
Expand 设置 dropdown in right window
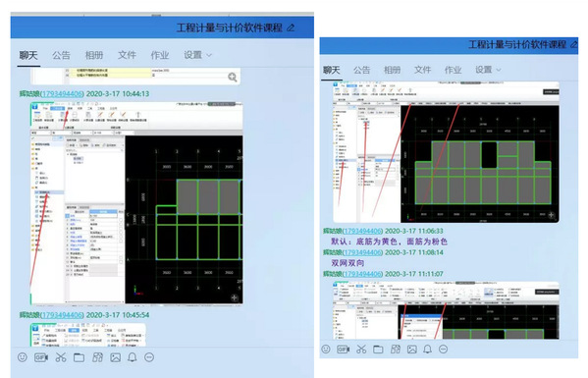click(x=488, y=70)
